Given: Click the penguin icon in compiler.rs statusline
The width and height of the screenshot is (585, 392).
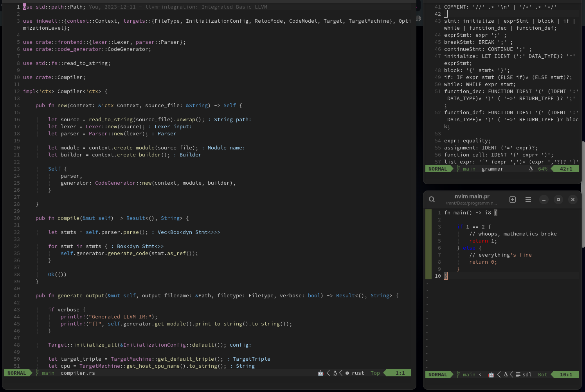Looking at the screenshot, I should (335, 373).
